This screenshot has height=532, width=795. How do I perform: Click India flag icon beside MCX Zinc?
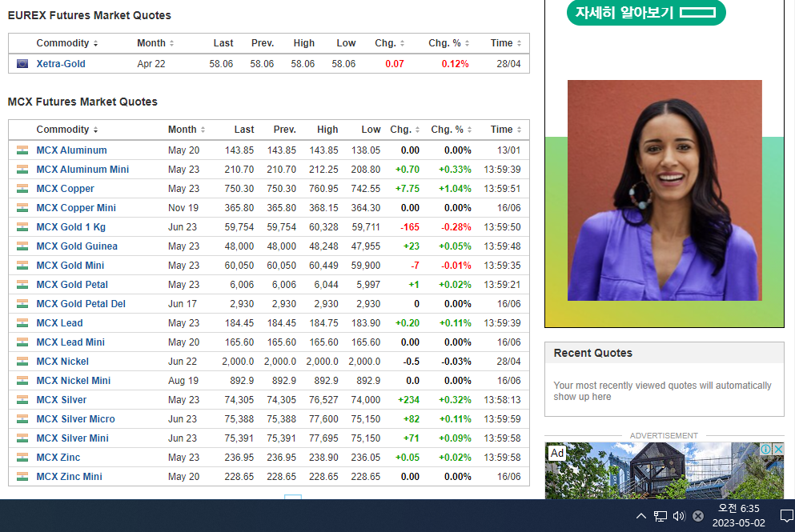[22, 458]
